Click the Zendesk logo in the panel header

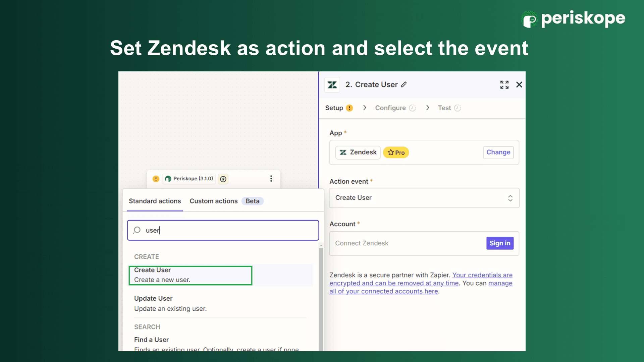coord(332,85)
